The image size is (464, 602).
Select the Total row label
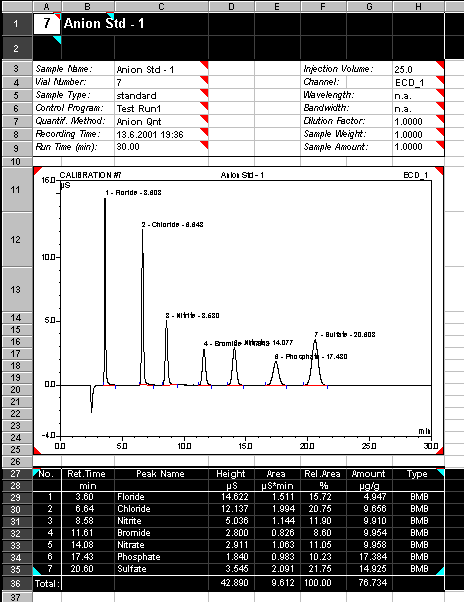(x=47, y=584)
